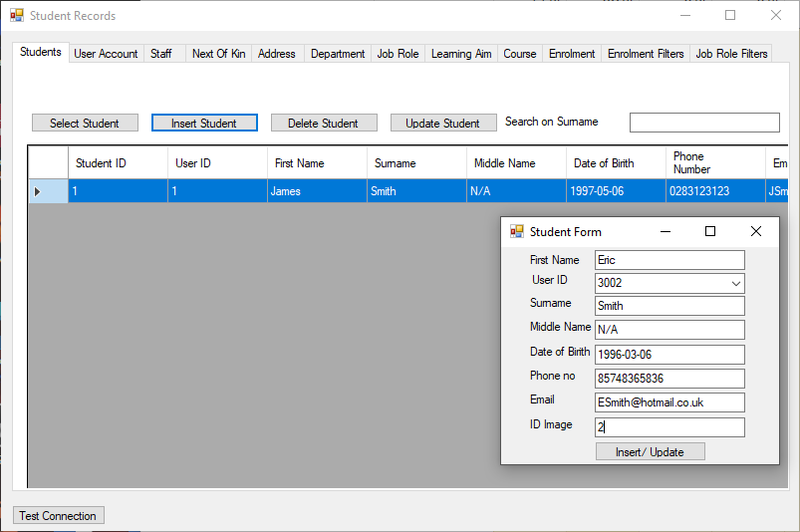Open the Learning Aim tab
This screenshot has width=800, height=532.
click(461, 54)
